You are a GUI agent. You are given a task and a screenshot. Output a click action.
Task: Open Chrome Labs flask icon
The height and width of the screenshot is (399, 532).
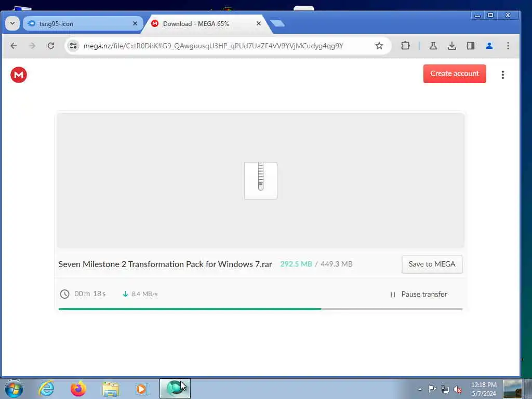pyautogui.click(x=433, y=46)
